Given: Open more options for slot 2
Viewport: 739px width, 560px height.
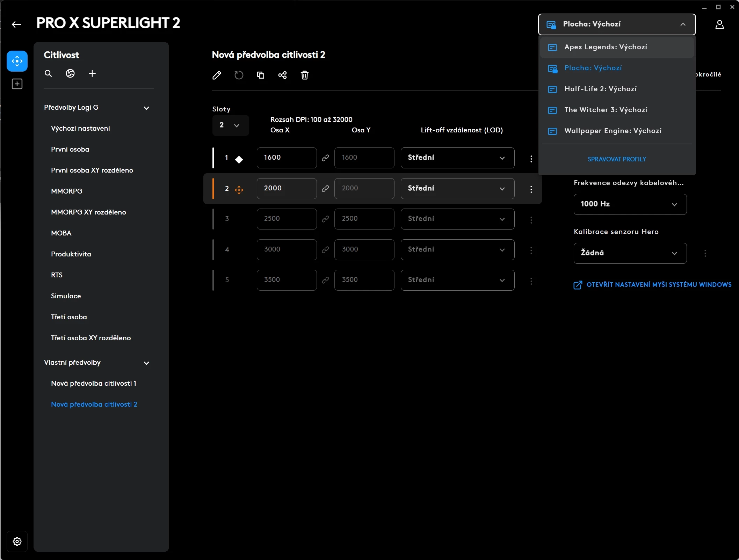Looking at the screenshot, I should tap(531, 189).
